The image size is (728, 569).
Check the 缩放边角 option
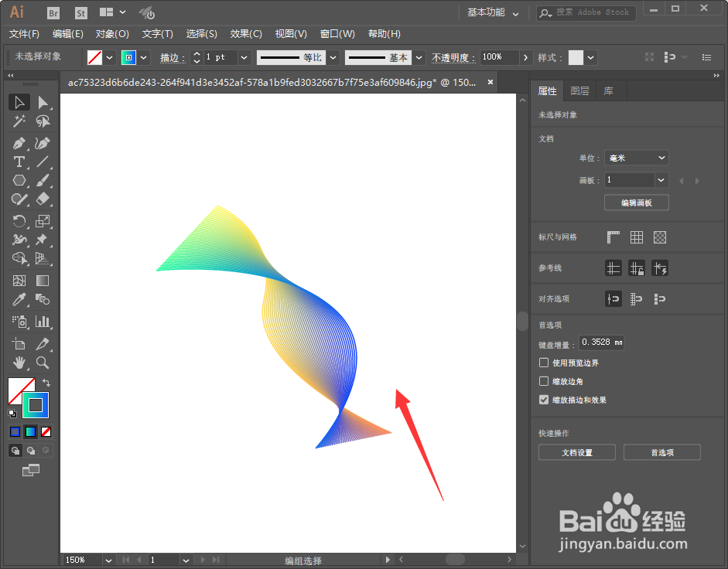pos(544,381)
